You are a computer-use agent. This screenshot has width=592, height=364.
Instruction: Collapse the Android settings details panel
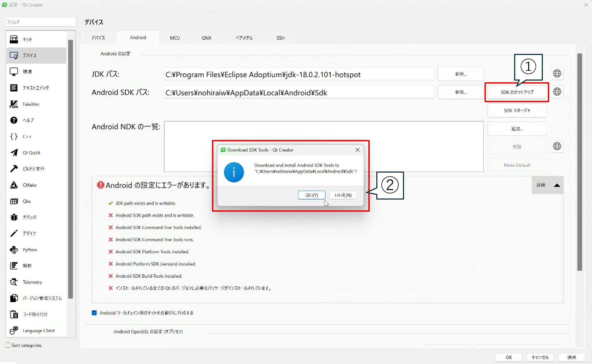click(557, 185)
